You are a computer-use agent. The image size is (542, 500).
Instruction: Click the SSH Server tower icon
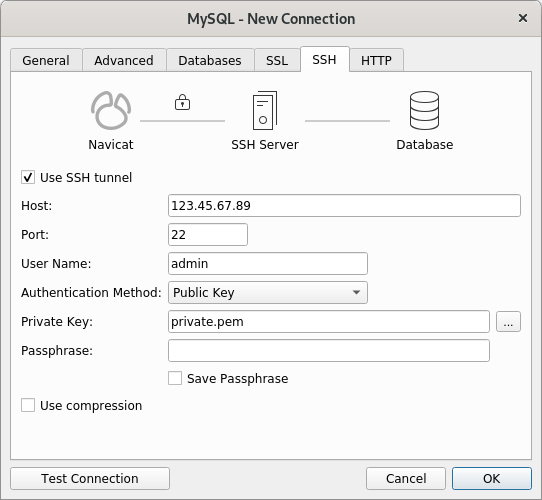click(265, 110)
